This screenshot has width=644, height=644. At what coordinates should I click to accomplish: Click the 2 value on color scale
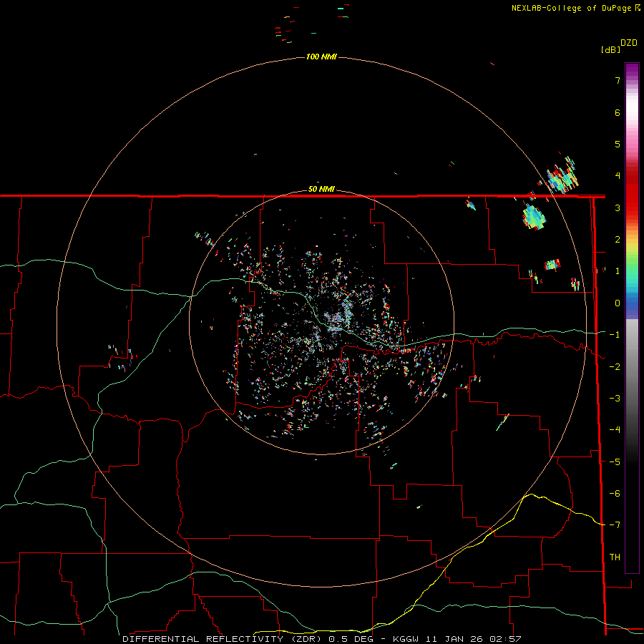click(x=618, y=240)
